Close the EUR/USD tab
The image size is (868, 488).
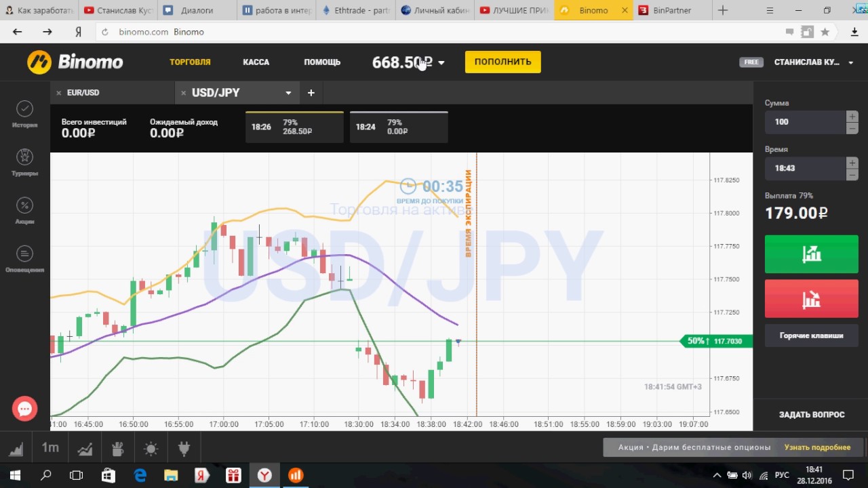coord(59,93)
